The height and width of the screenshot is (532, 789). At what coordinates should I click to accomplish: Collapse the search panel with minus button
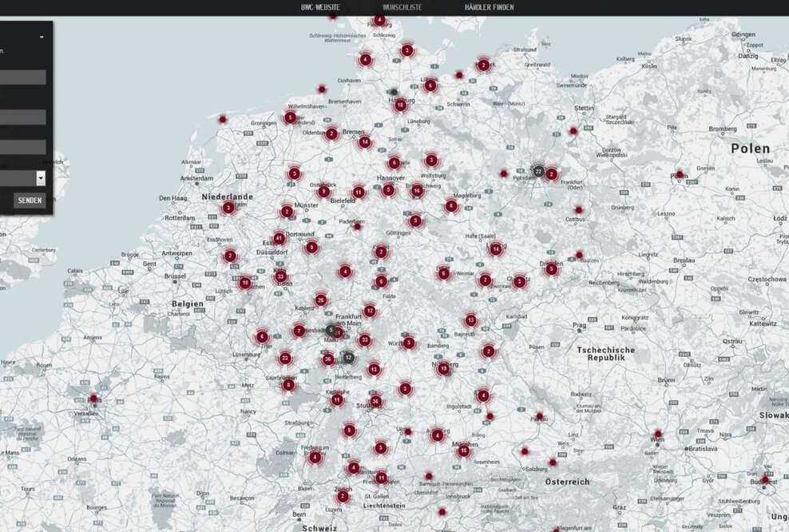(x=42, y=37)
